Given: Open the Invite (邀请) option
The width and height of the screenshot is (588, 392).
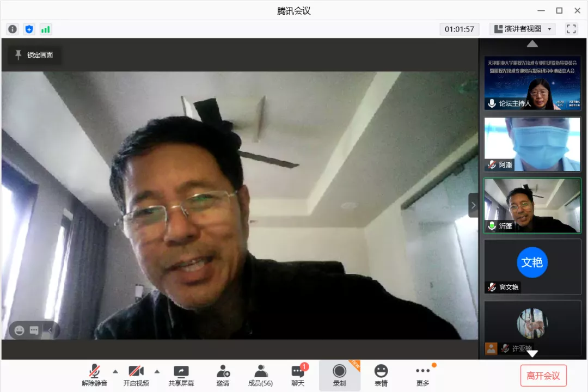Looking at the screenshot, I should (x=223, y=375).
